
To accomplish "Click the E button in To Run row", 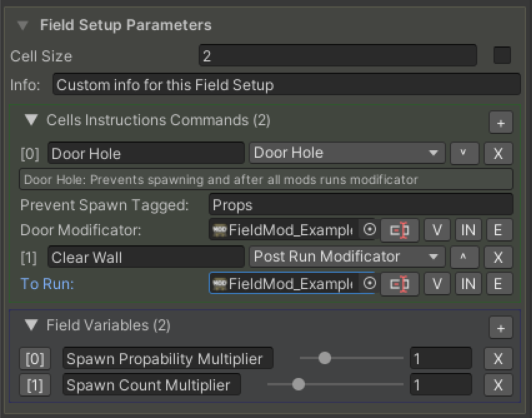I will coord(499,284).
